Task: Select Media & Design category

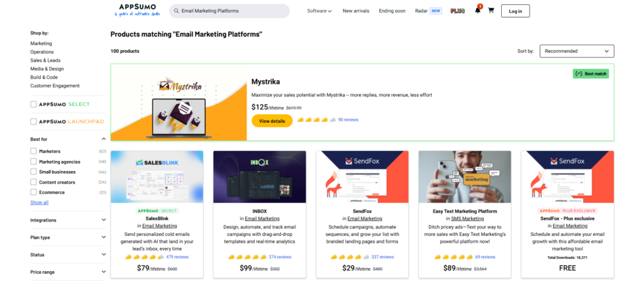Action: coord(47,69)
